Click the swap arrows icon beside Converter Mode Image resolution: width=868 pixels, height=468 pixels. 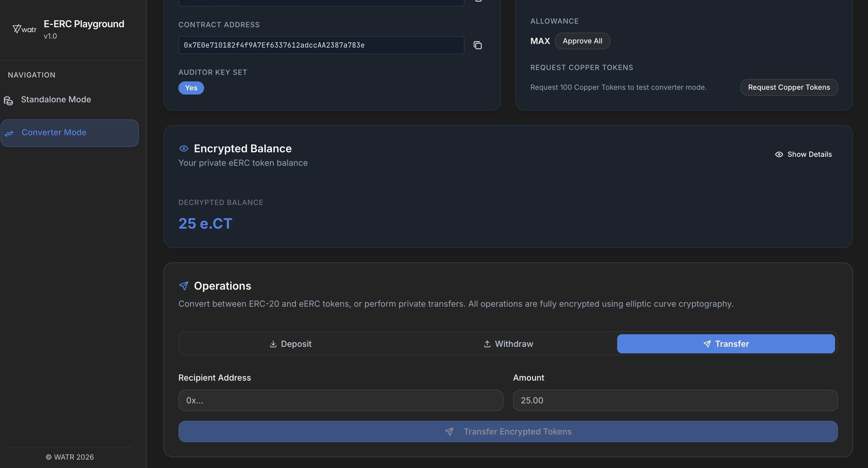(x=9, y=133)
